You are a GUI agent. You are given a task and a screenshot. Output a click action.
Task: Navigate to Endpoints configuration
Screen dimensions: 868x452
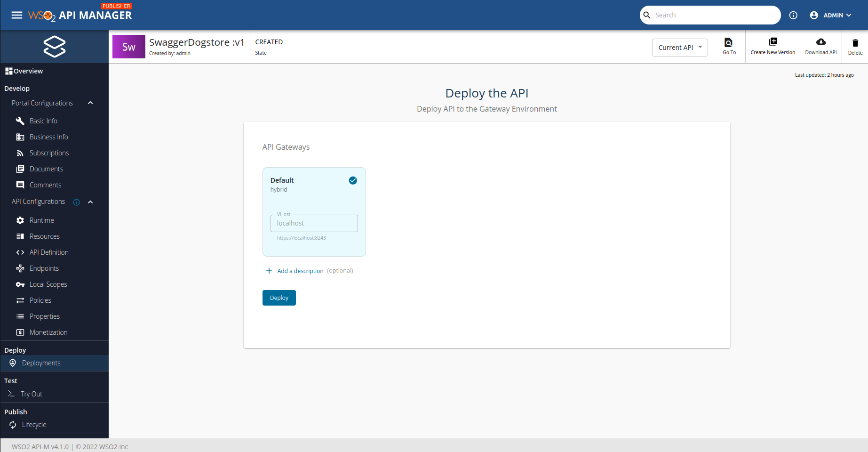pos(44,268)
